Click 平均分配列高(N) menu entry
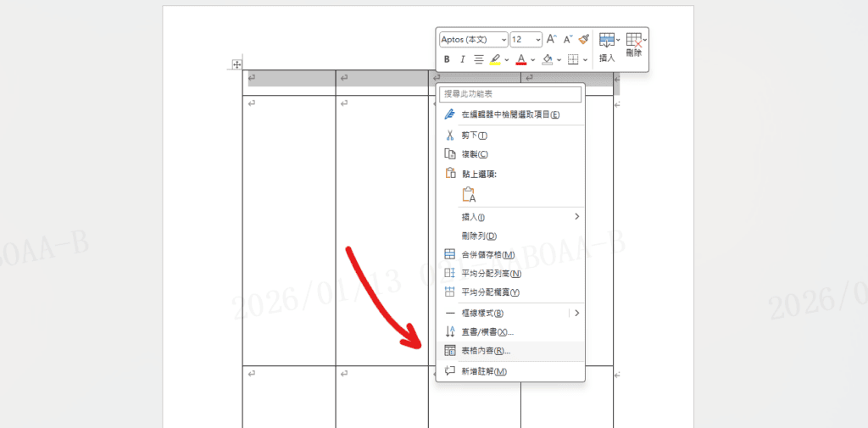This screenshot has height=428, width=868. (491, 273)
